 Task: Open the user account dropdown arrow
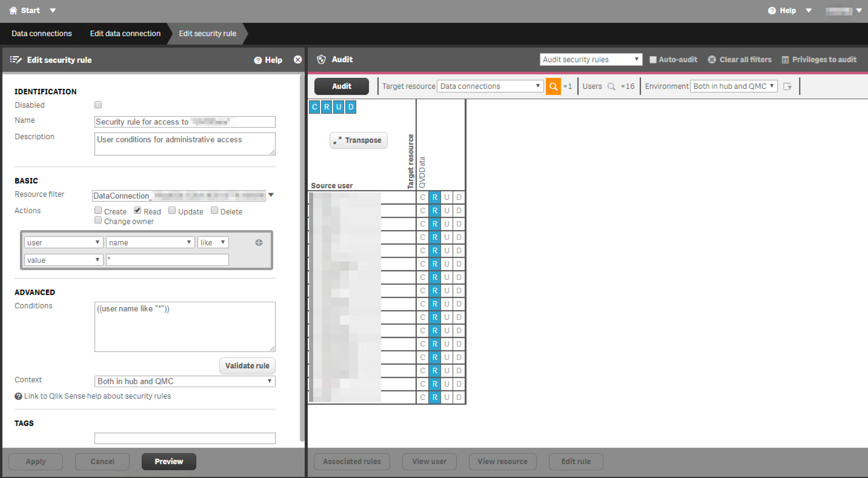(859, 11)
